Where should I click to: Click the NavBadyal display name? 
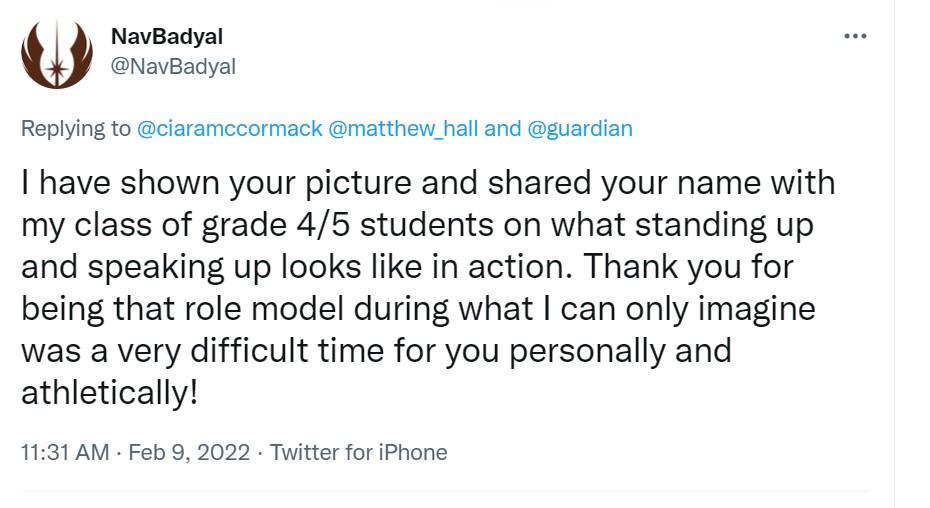167,36
